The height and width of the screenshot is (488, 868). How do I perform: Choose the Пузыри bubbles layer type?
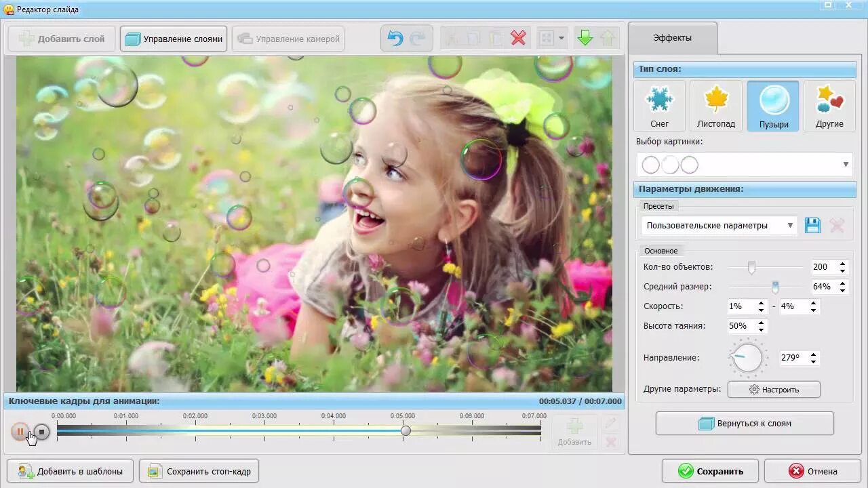773,106
